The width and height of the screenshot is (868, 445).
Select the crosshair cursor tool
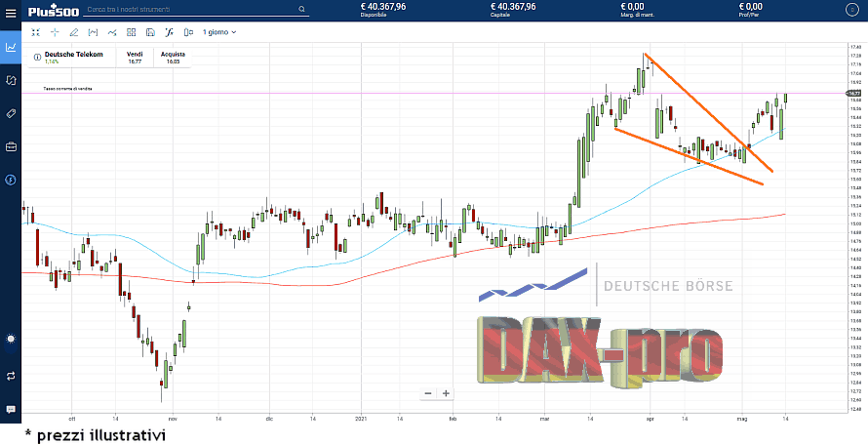click(x=55, y=32)
